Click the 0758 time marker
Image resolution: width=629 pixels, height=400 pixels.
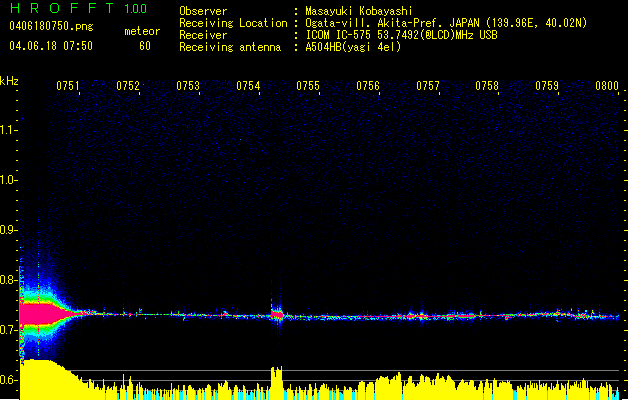click(x=487, y=86)
